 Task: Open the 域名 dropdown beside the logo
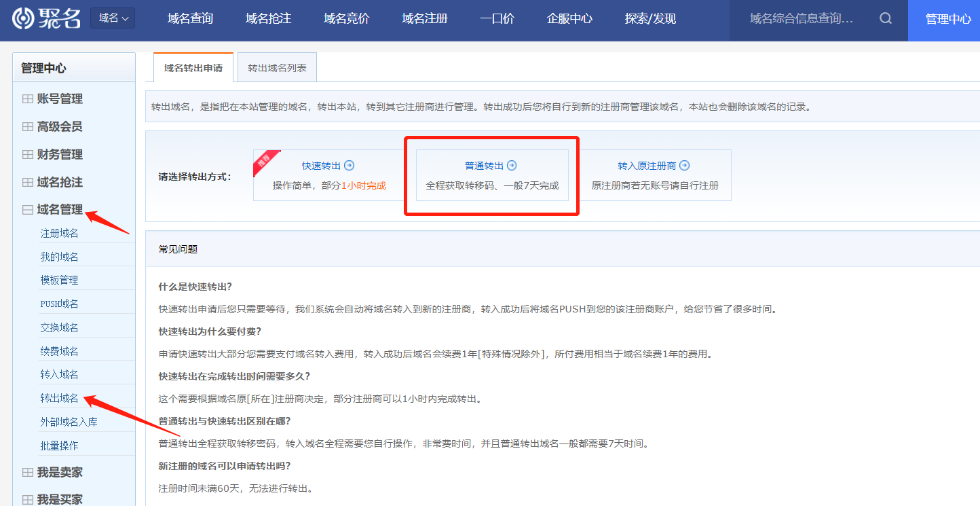point(113,18)
